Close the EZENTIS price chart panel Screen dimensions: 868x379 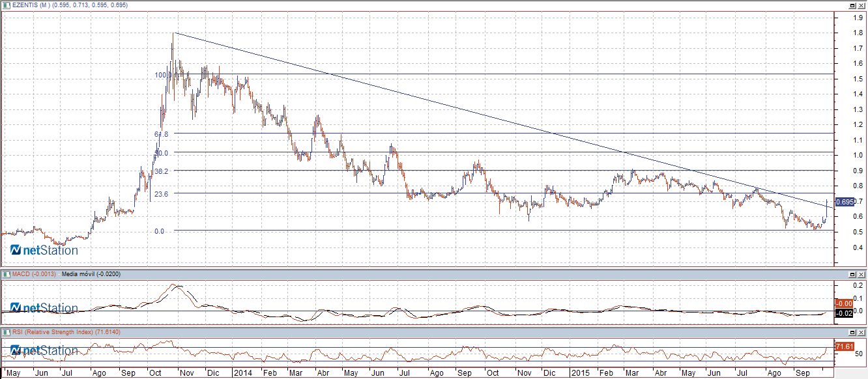point(861,5)
